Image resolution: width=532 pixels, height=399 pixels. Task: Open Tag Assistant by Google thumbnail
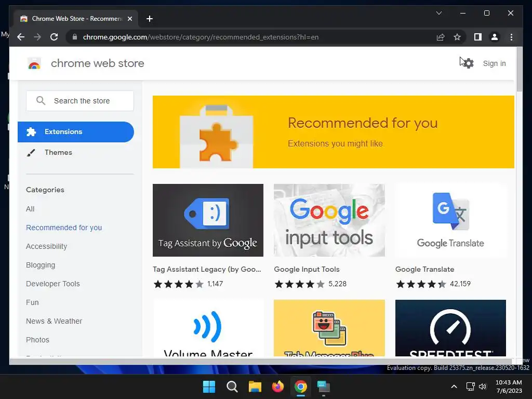point(208,220)
